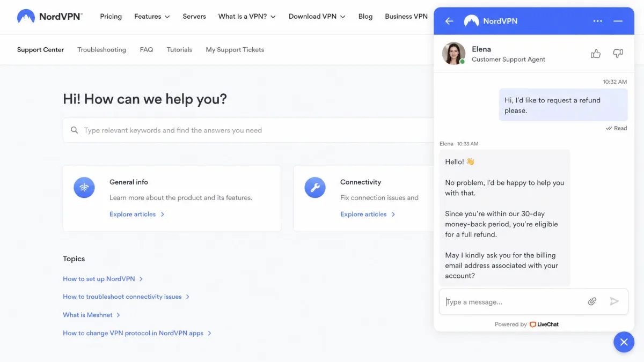
Task: Click Elena's reply message bubble
Action: [504, 218]
